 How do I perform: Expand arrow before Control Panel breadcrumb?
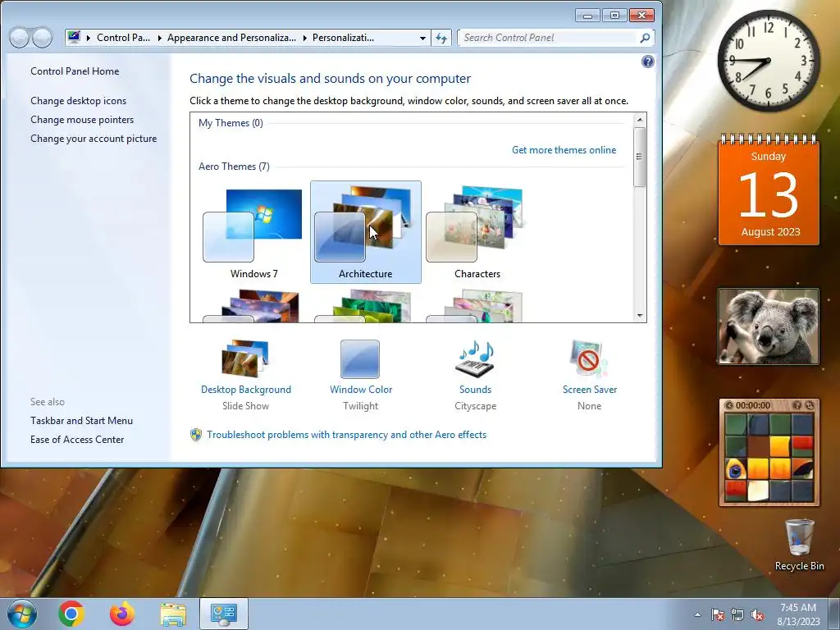coord(88,38)
